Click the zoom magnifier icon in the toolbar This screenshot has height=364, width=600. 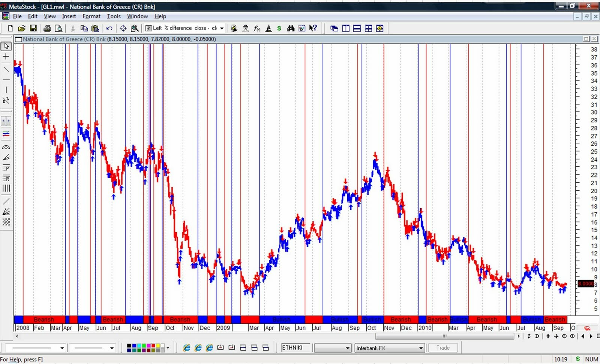[135, 28]
